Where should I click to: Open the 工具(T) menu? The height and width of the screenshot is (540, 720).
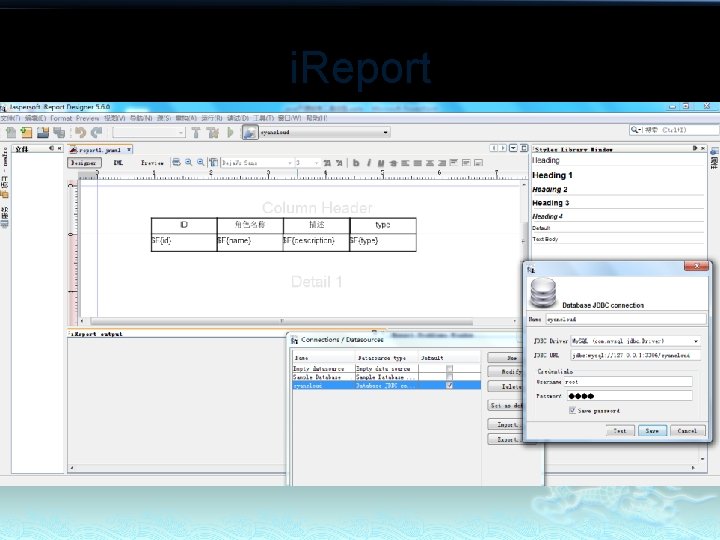coord(263,118)
